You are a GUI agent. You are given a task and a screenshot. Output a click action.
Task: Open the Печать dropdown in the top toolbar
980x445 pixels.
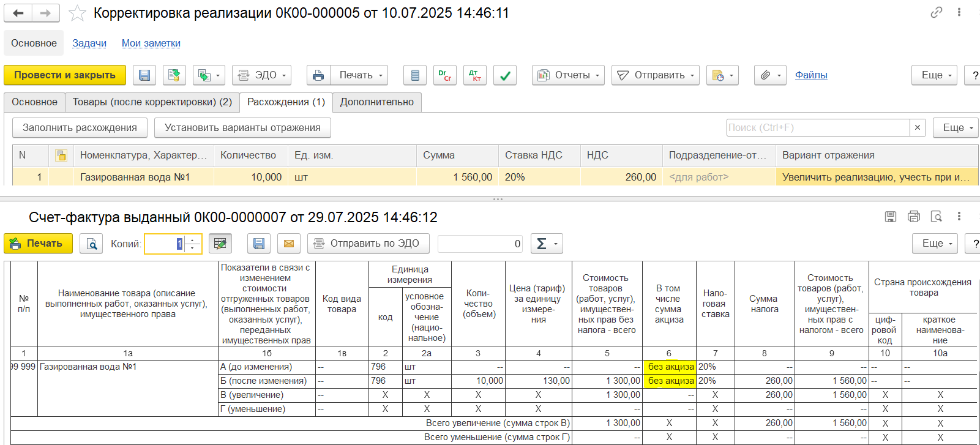tap(359, 75)
